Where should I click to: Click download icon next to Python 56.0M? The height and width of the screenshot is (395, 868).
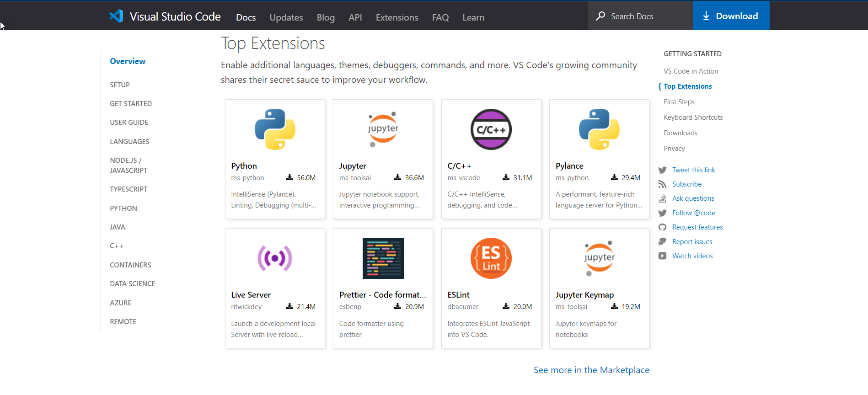pos(289,177)
